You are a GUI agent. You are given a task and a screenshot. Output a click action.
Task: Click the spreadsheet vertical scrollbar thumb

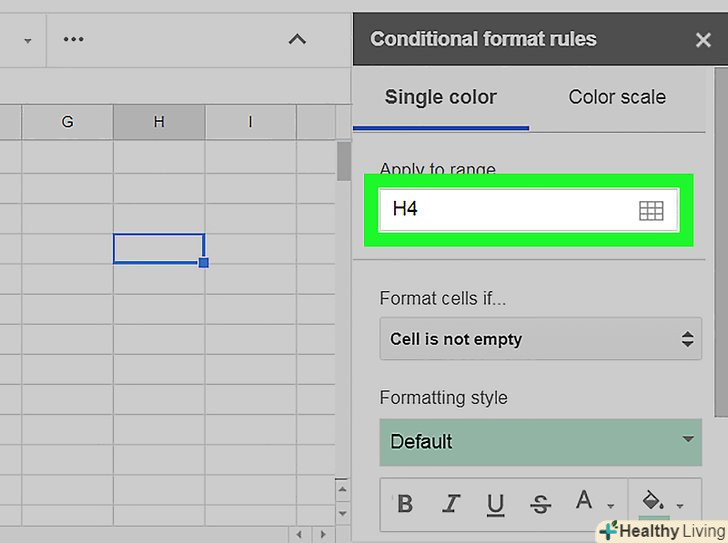(343, 160)
